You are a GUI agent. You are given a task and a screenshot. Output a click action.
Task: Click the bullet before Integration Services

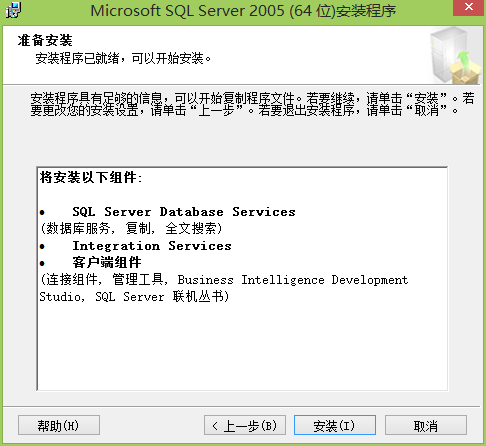coord(42,247)
